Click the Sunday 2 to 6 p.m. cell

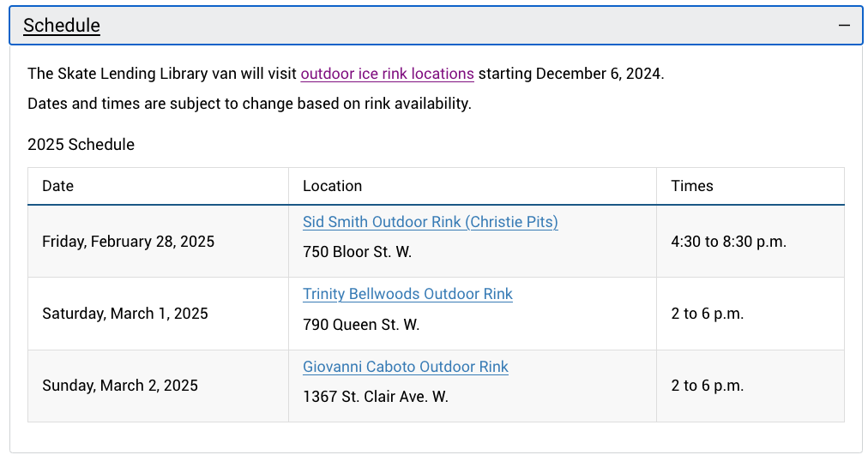click(750, 386)
